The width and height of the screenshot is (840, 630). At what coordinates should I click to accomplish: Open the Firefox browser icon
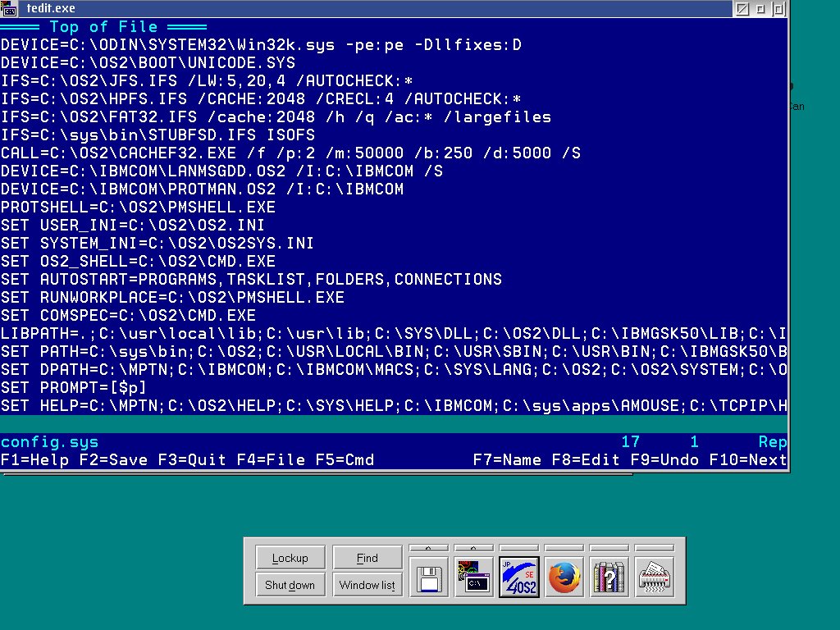pos(564,577)
